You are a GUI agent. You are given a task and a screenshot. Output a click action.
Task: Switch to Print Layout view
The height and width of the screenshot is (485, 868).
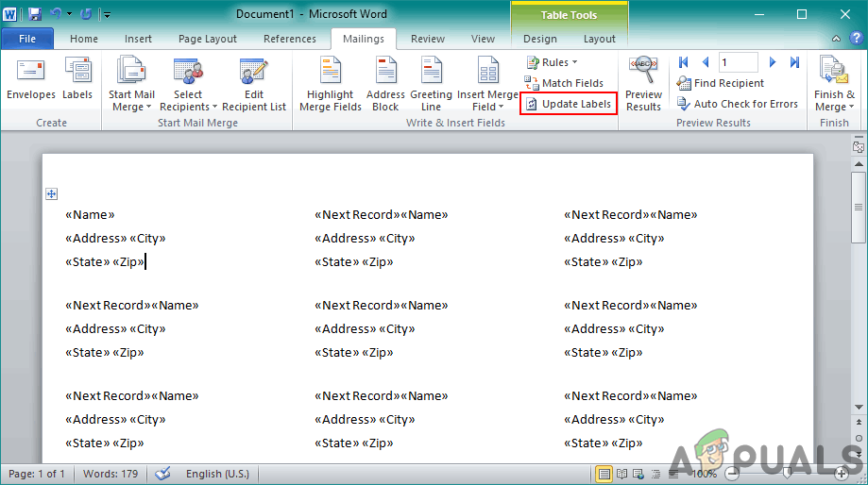pos(604,474)
